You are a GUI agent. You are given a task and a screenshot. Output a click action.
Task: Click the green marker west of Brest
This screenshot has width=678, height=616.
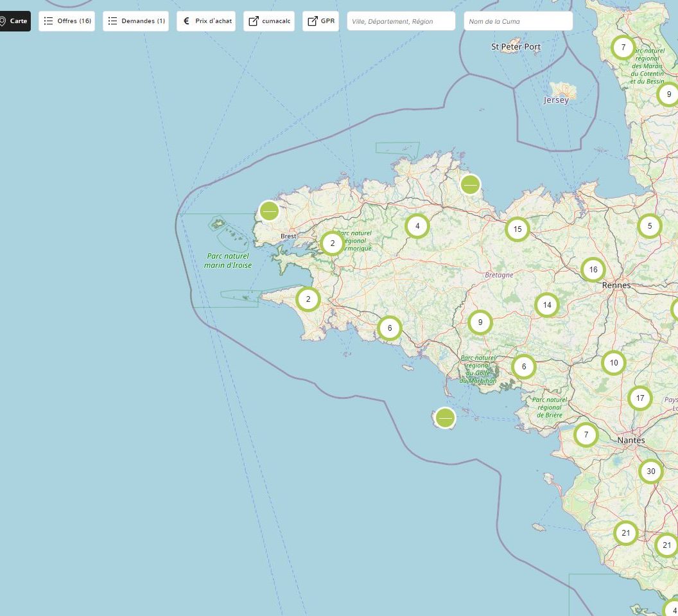tap(269, 211)
